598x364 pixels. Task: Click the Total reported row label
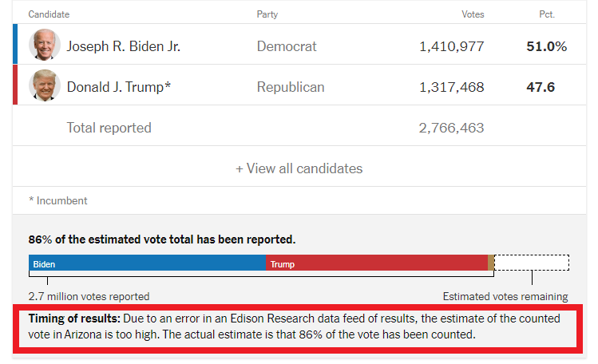[109, 128]
